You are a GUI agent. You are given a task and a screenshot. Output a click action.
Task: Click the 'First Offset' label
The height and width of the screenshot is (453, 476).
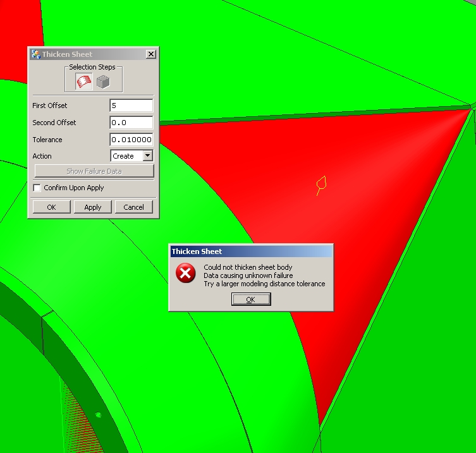49,106
